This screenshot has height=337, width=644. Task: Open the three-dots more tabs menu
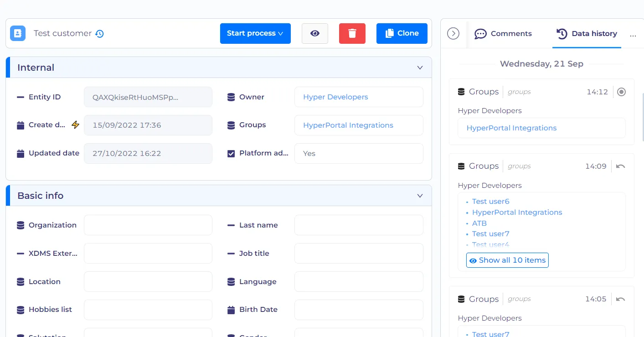click(633, 35)
